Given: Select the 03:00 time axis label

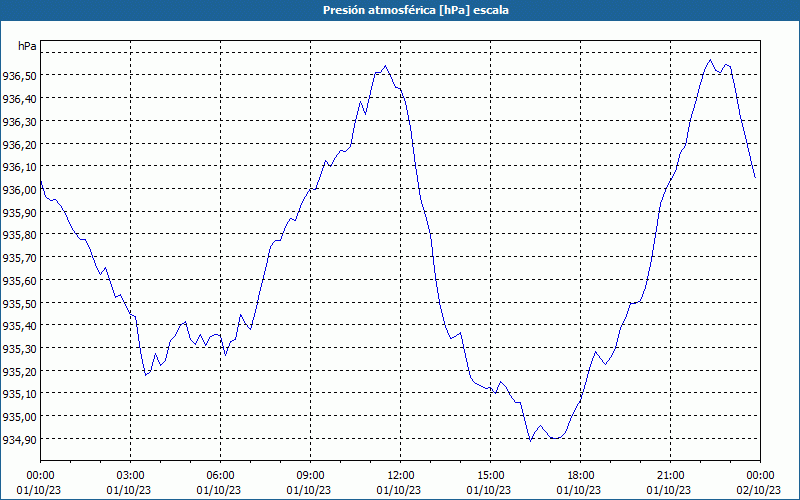Looking at the screenshot, I should click(131, 476).
